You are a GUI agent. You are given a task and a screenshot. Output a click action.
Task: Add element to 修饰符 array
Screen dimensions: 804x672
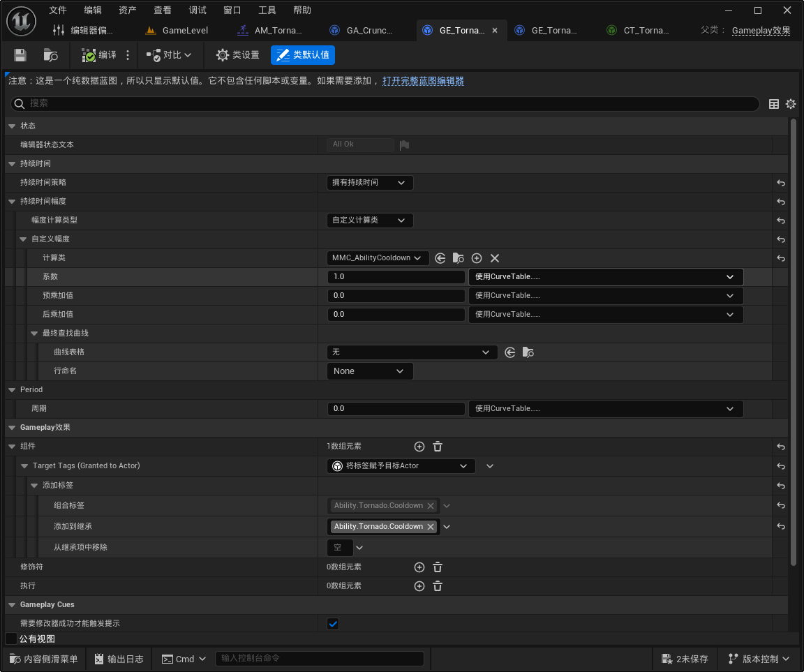coord(419,567)
